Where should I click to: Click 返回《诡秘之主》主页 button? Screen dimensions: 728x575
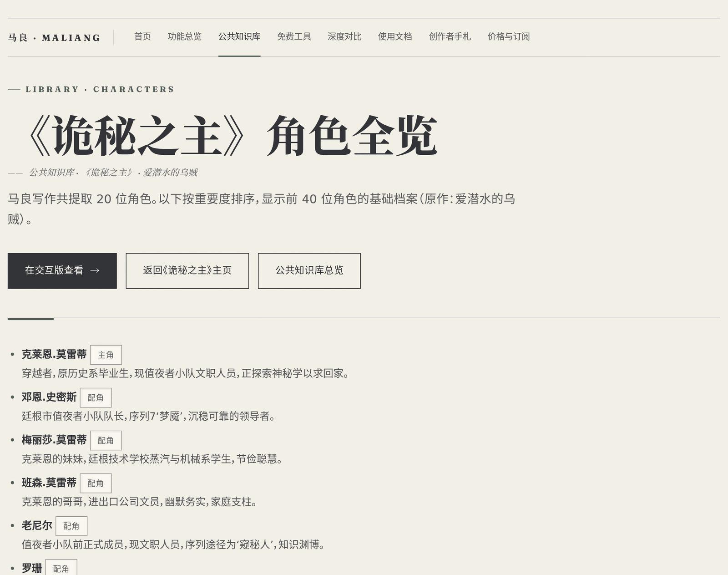click(x=187, y=271)
